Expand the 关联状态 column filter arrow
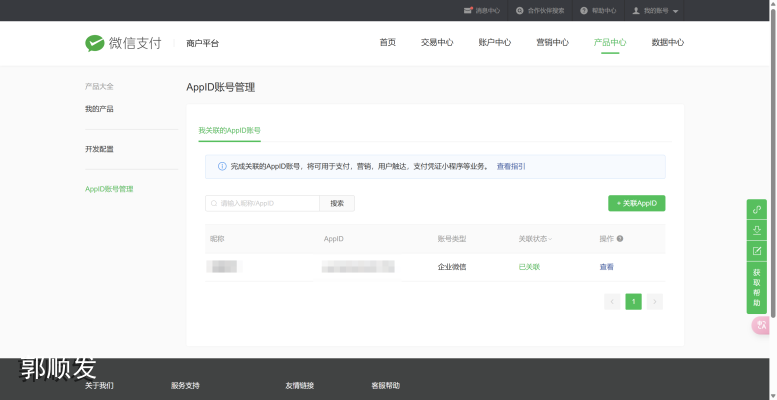777x400 pixels. 550,239
